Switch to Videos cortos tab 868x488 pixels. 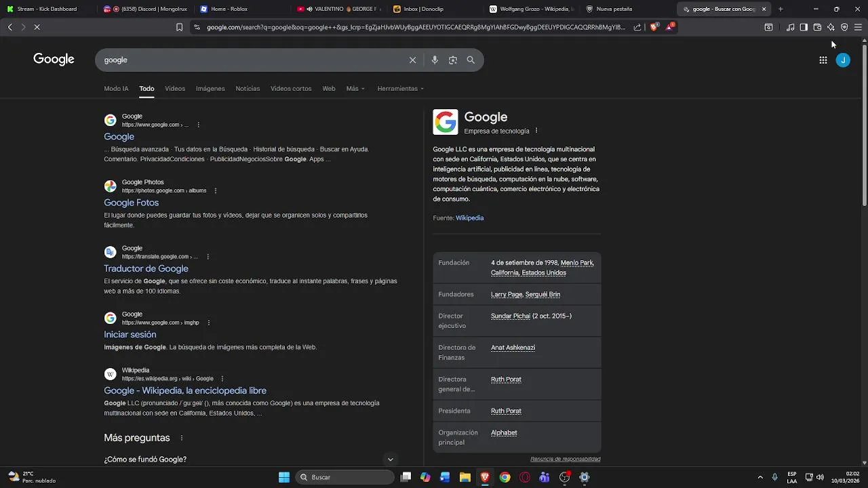(x=291, y=89)
